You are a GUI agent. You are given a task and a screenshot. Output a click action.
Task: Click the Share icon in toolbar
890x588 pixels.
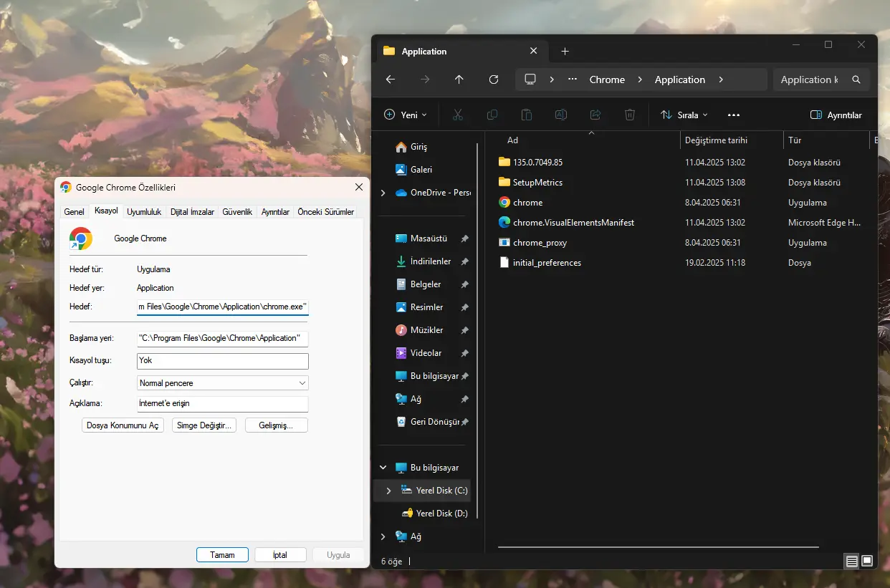[595, 115]
